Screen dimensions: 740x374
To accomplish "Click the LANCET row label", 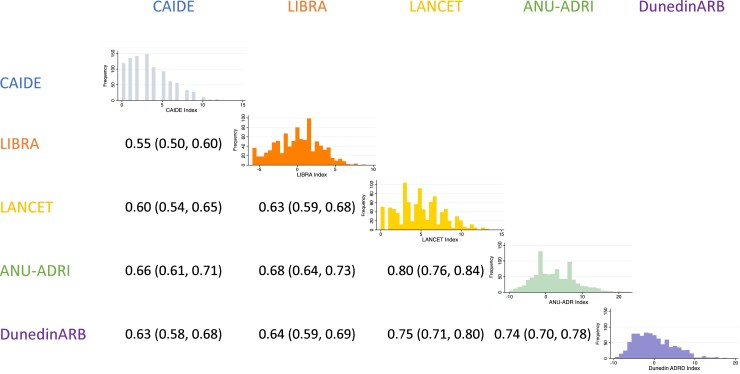I will pyautogui.click(x=26, y=207).
